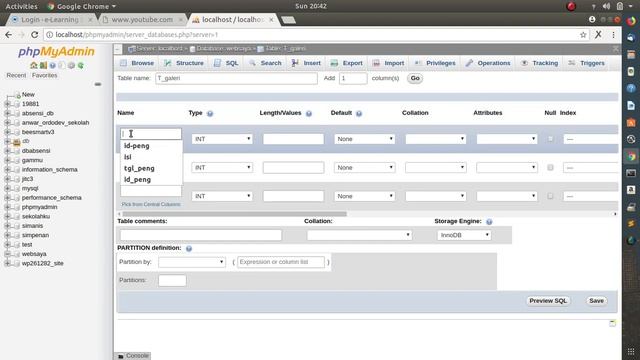The height and width of the screenshot is (360, 640).
Task: Toggle Null checkbox in third column row
Action: [550, 196]
